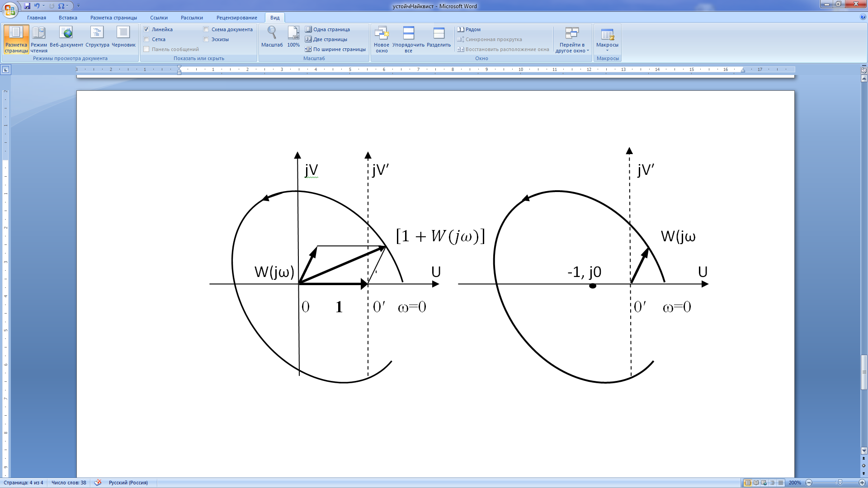Select Outline view icon in status bar

tap(772, 483)
